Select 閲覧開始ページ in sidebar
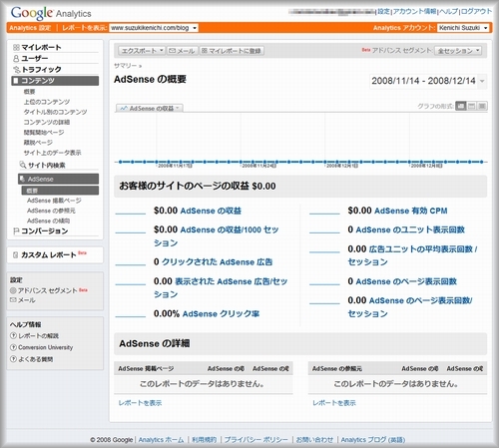Image resolution: width=499 pixels, height=448 pixels. pos(44,133)
